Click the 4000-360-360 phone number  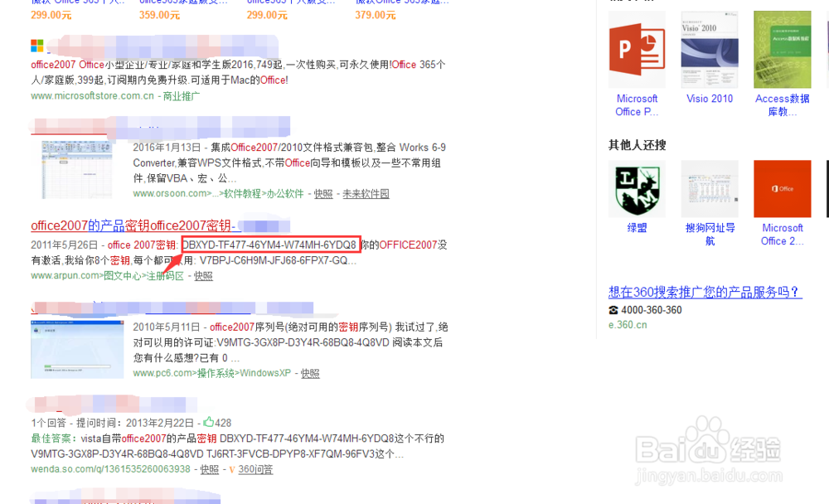[652, 310]
